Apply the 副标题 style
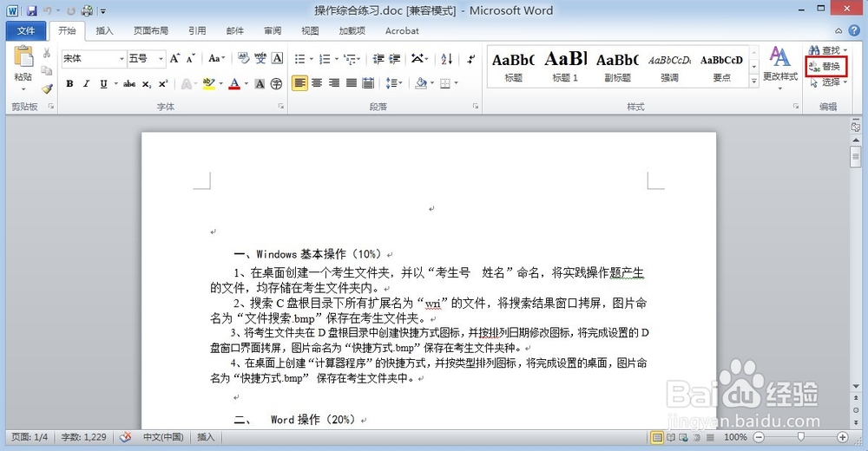The image size is (868, 451). (617, 67)
